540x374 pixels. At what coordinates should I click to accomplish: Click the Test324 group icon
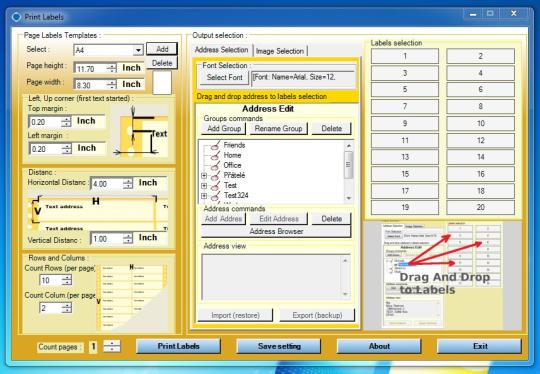[216, 196]
